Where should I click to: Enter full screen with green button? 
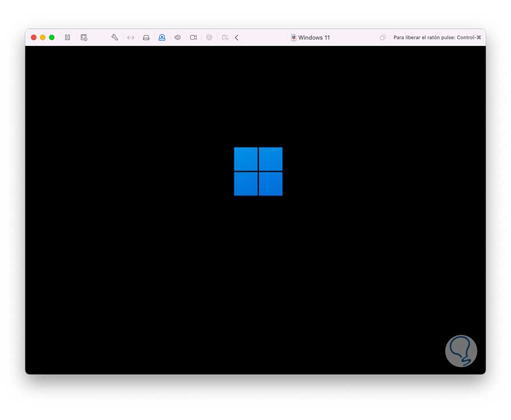click(52, 38)
